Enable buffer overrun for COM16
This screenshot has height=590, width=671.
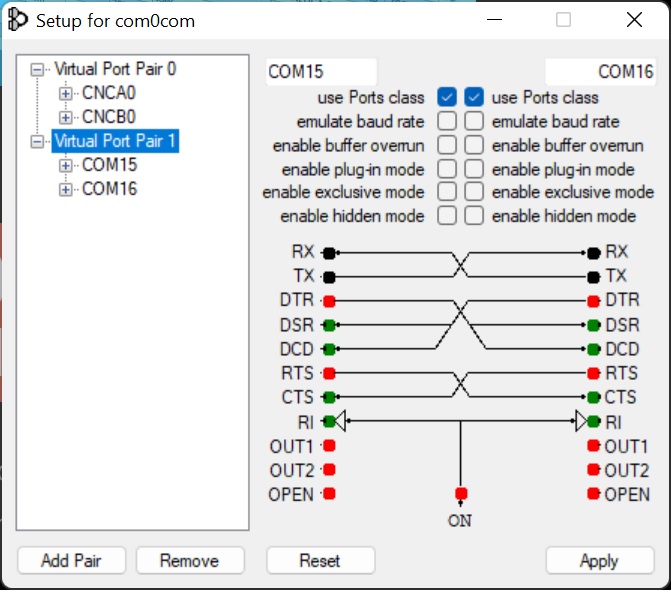tap(474, 145)
